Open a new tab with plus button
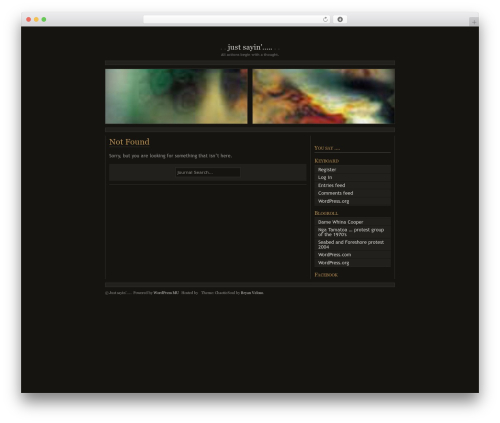This screenshot has height=423, width=500. pyautogui.click(x=474, y=22)
